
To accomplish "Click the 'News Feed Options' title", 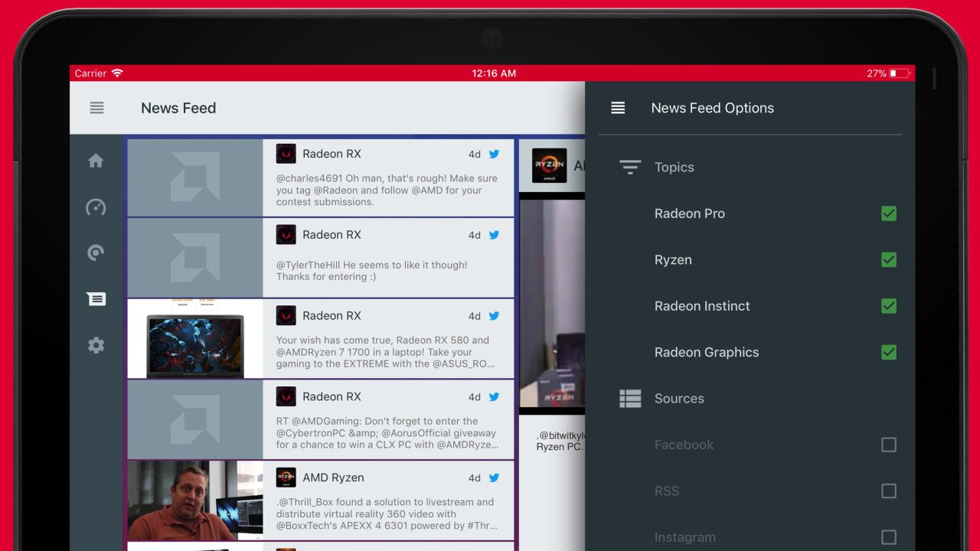I will 713,108.
